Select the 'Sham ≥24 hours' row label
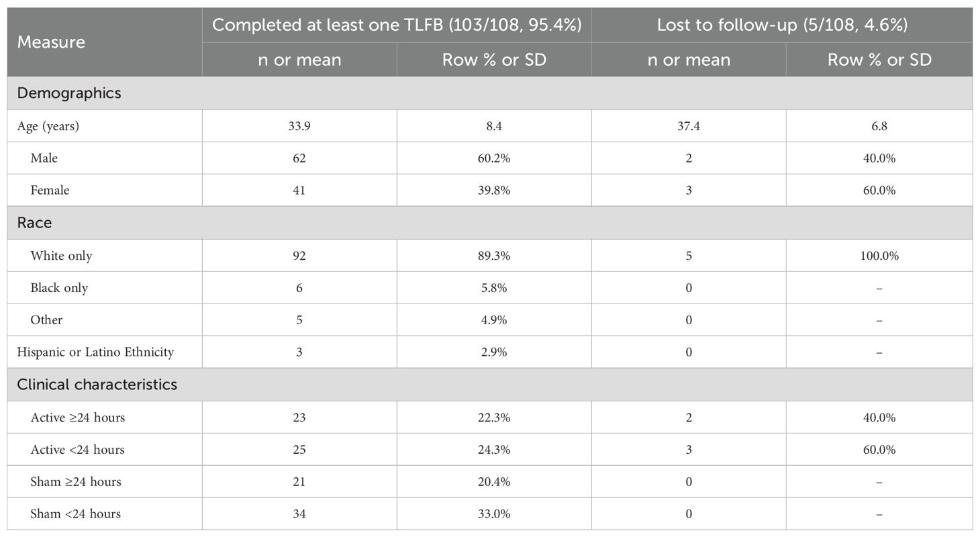Screen dimensions: 980x537 click(x=76, y=482)
